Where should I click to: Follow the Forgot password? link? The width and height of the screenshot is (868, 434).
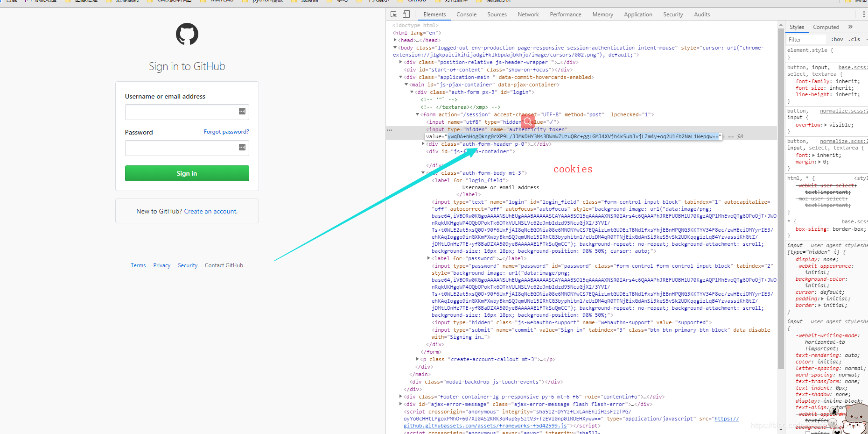pyautogui.click(x=226, y=132)
